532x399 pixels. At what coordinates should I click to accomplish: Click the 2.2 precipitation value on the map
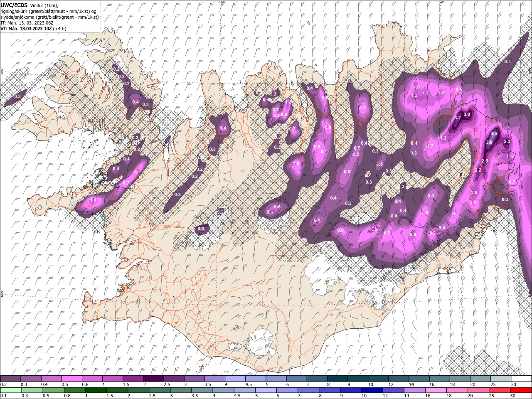[478, 170]
